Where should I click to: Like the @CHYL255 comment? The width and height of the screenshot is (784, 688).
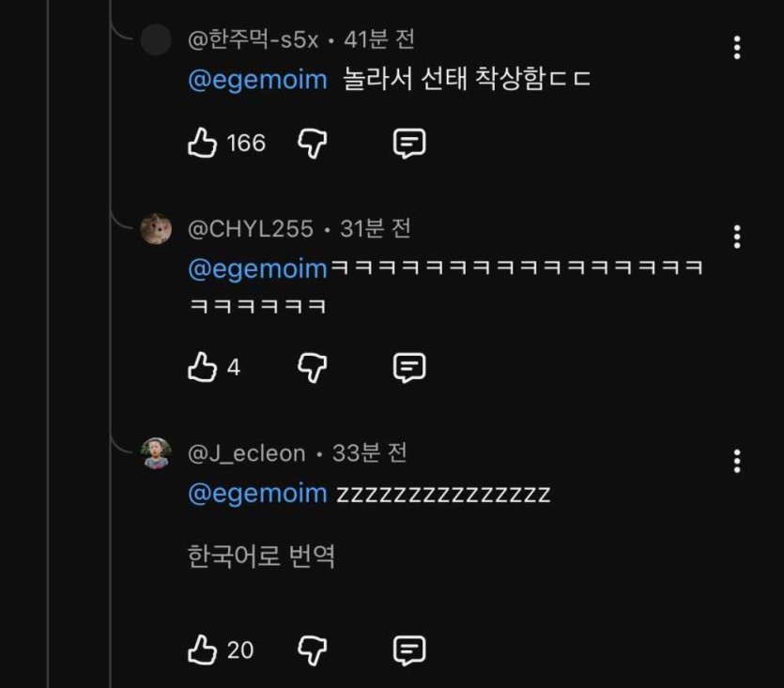click(x=203, y=367)
